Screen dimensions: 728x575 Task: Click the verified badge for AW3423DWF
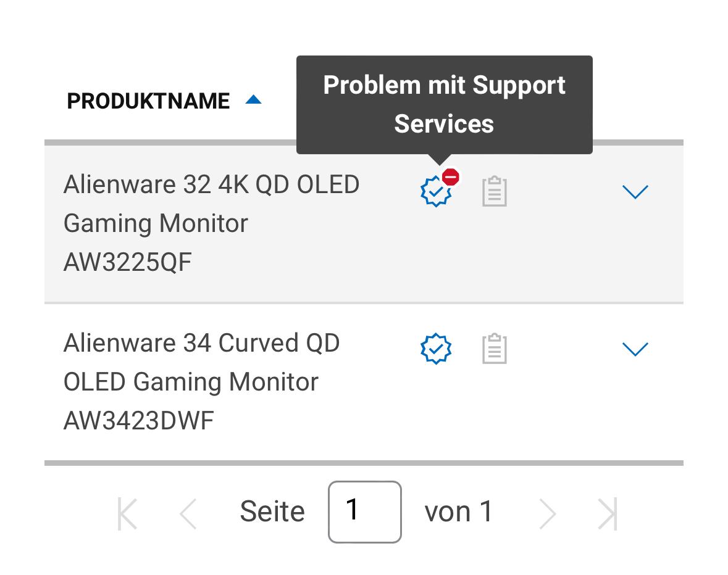point(436,349)
